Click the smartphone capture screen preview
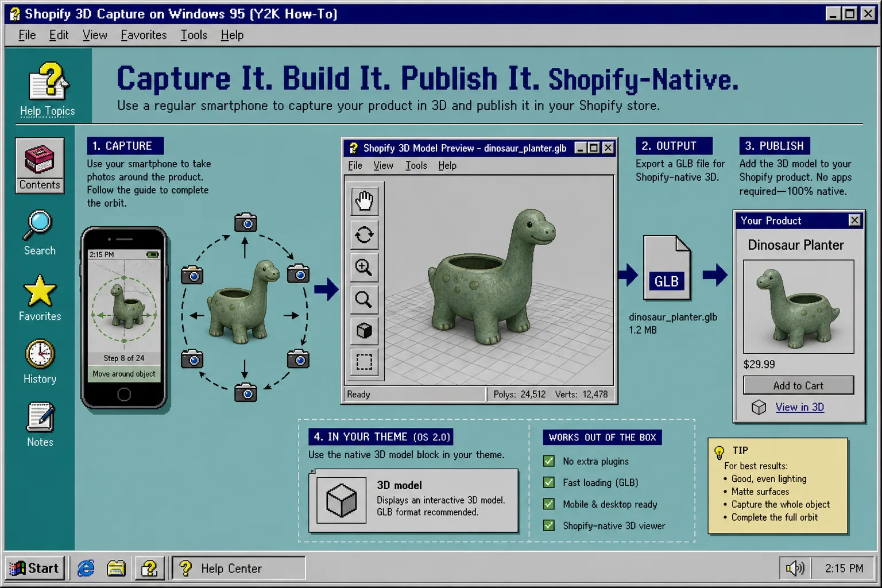This screenshot has height=588, width=882. pos(124,315)
